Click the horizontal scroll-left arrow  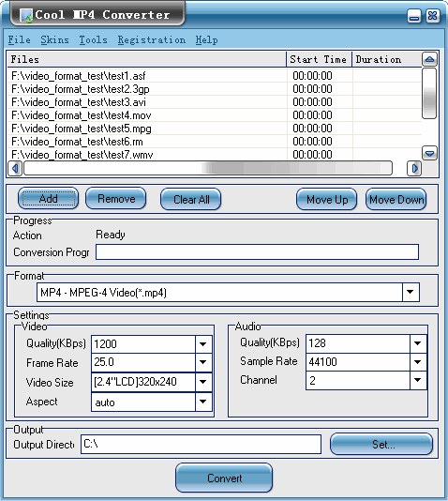click(15, 168)
